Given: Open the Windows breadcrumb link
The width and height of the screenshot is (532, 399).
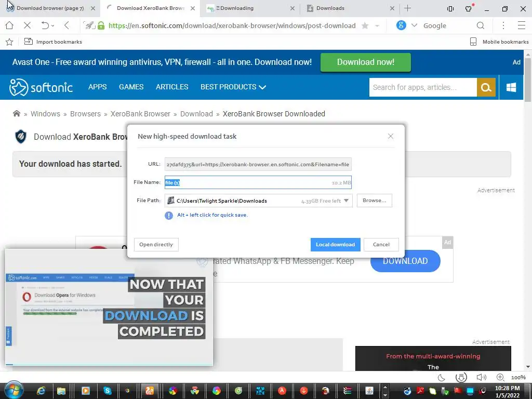Looking at the screenshot, I should click(46, 114).
